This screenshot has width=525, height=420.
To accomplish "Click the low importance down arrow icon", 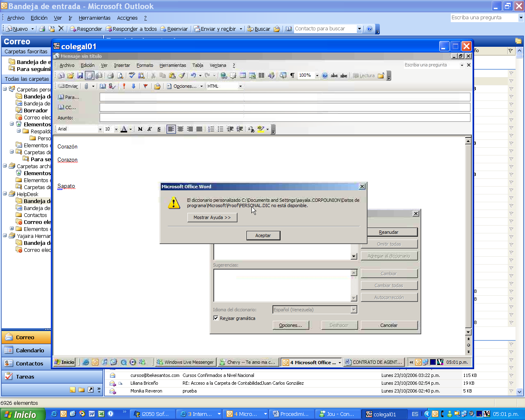I will [133, 86].
